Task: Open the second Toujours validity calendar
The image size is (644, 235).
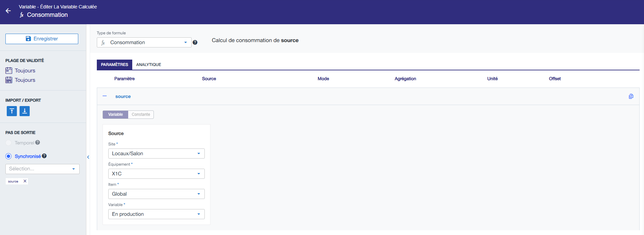Action: tap(9, 80)
